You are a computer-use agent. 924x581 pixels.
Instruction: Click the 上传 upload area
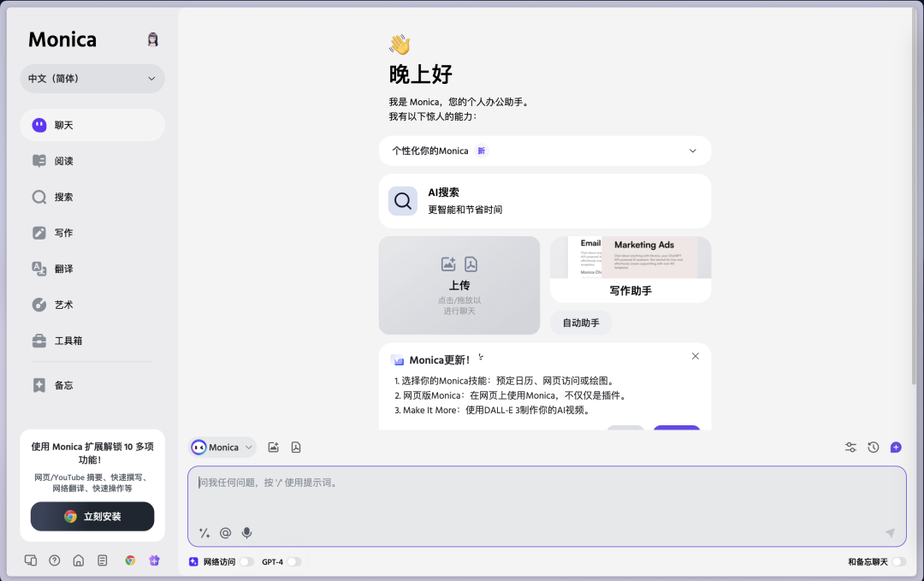point(459,285)
